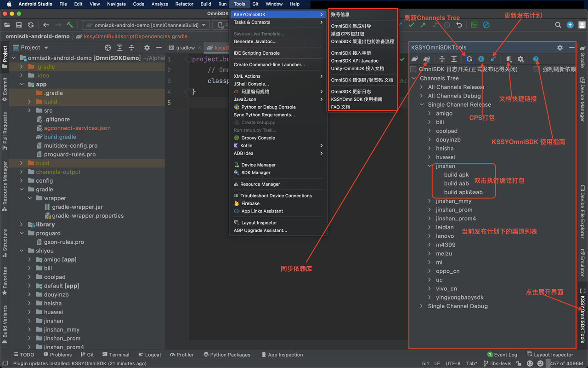Click the Search Everywhere magnifier icon
The width and height of the screenshot is (588, 368).
[x=558, y=25]
